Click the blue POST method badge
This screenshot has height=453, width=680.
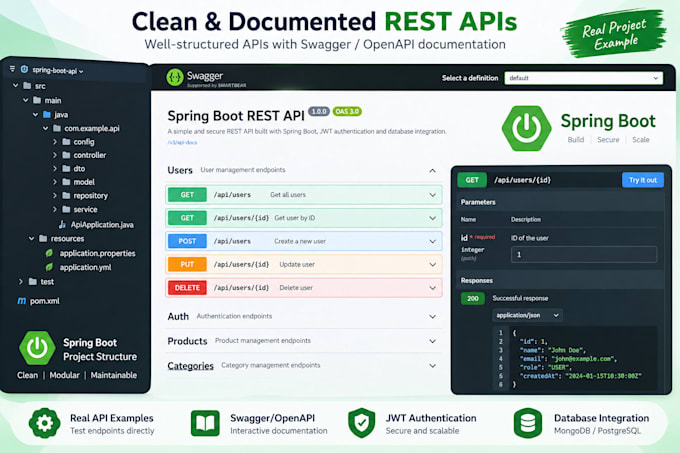click(x=187, y=241)
